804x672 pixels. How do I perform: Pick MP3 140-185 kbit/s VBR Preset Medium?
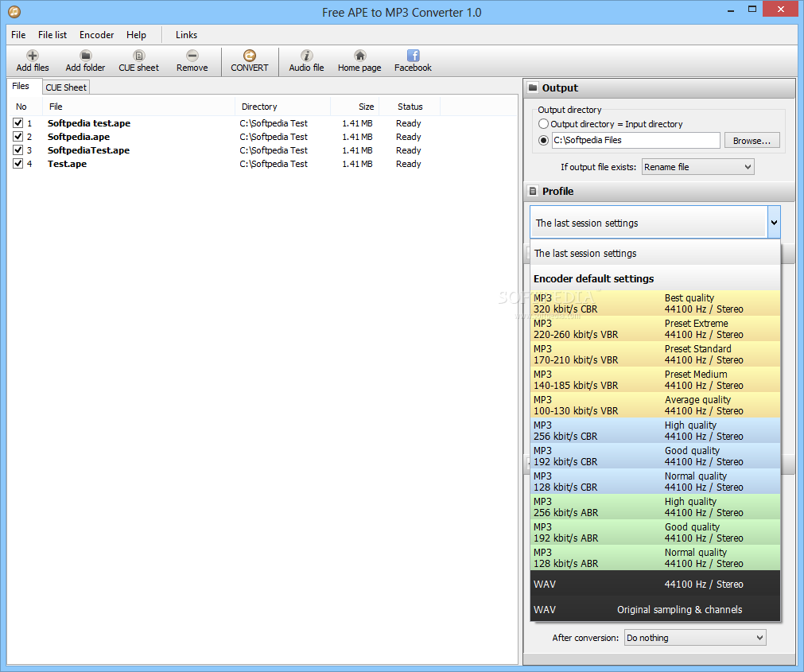pos(655,380)
